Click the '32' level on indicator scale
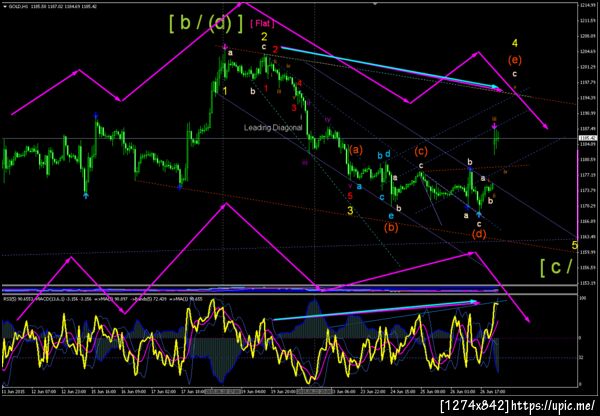Screen dimensions: 600x416 click(581, 357)
